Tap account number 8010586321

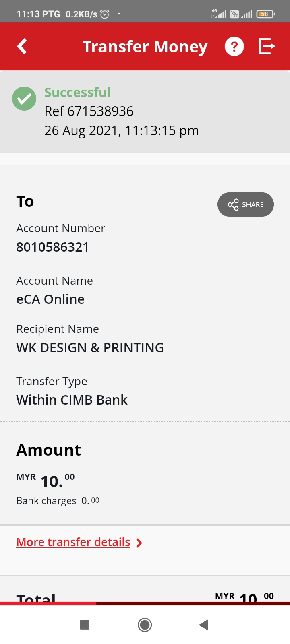(52, 247)
